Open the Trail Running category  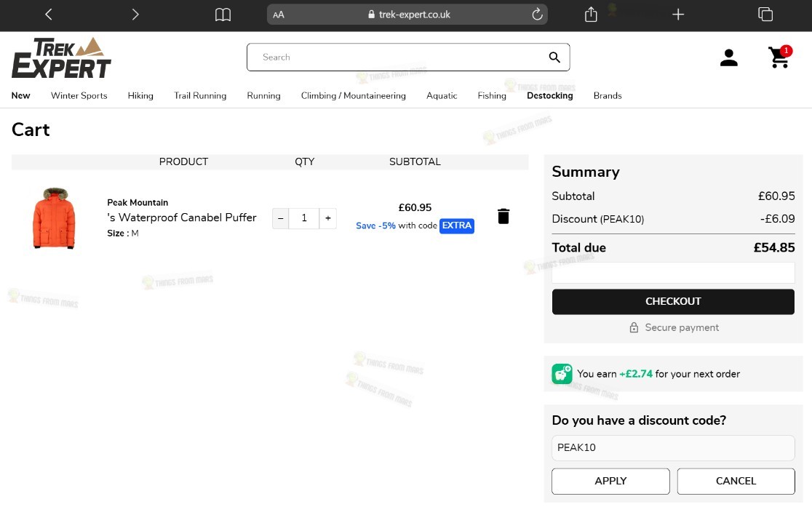pyautogui.click(x=200, y=95)
